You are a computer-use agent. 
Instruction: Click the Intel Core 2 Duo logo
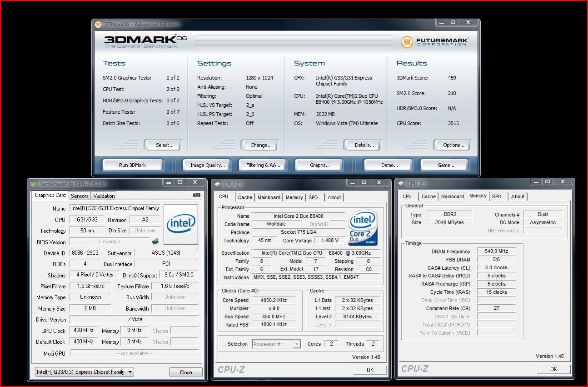click(363, 227)
